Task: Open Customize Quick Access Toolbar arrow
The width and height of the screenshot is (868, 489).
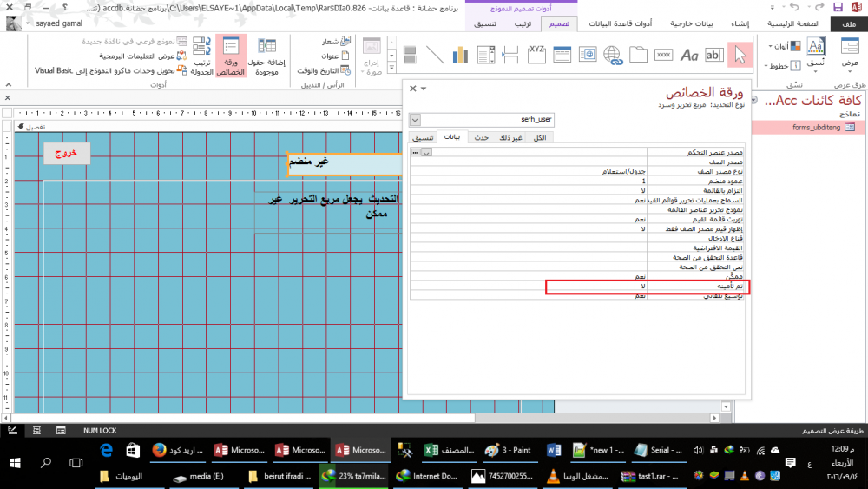Action: click(772, 7)
